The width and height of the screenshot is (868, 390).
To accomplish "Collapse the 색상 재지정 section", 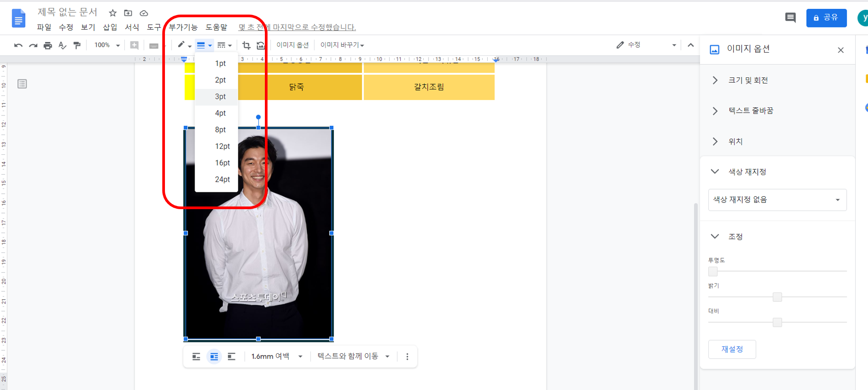I will coord(777,172).
